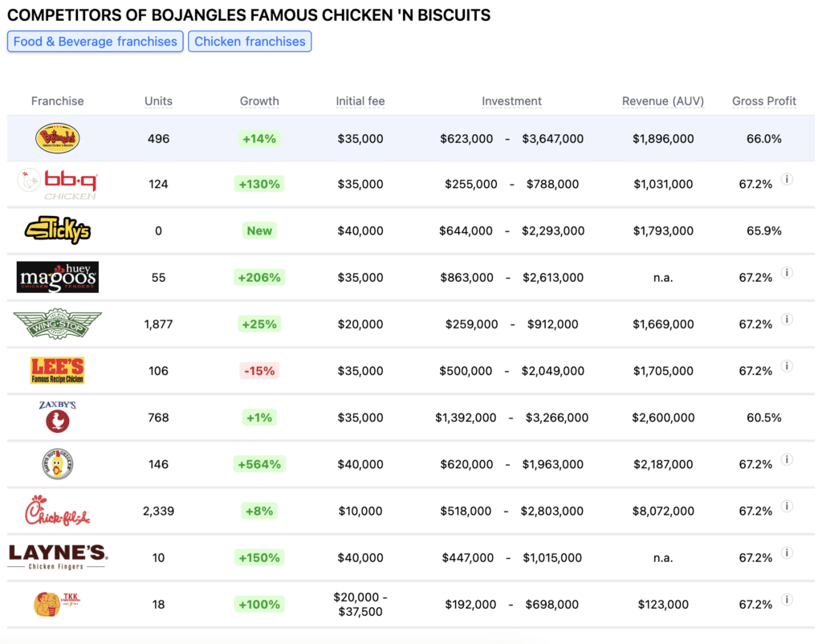Select the $192,000 investment value
Image resolution: width=822 pixels, height=644 pixels.
tap(470, 604)
